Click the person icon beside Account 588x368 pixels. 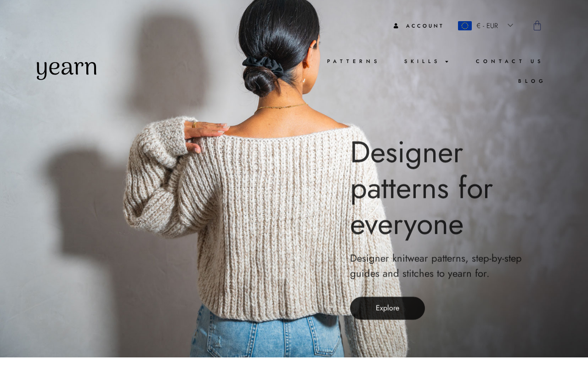(396, 26)
